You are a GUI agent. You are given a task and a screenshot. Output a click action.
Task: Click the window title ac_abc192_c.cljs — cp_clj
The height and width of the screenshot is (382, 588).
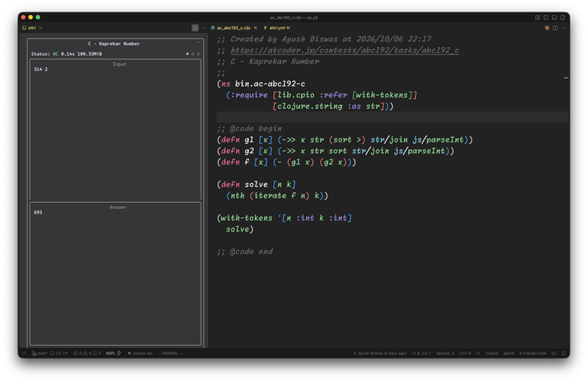point(294,18)
